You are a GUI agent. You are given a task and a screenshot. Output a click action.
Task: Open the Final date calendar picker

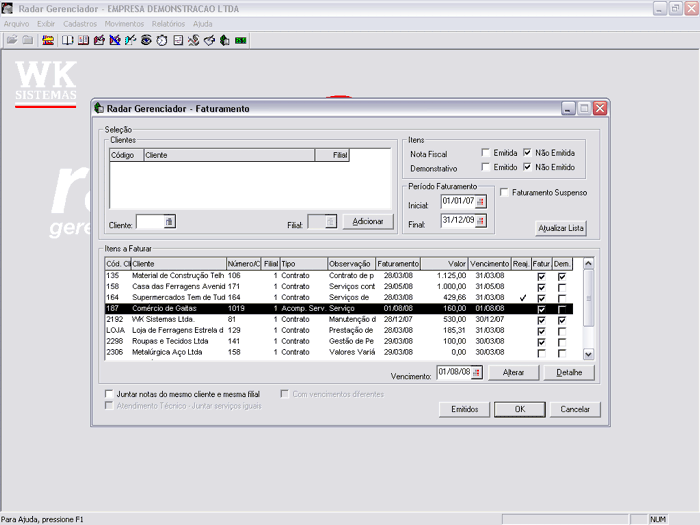point(480,221)
